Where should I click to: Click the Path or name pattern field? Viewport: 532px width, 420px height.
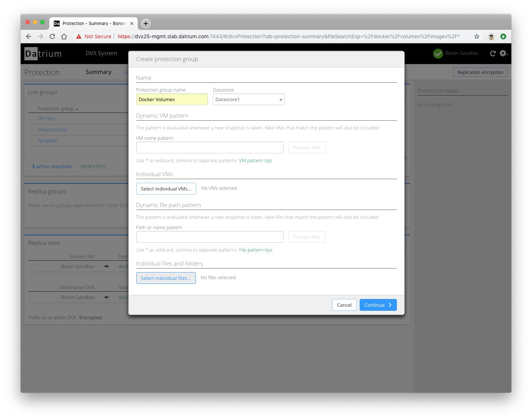coord(210,237)
